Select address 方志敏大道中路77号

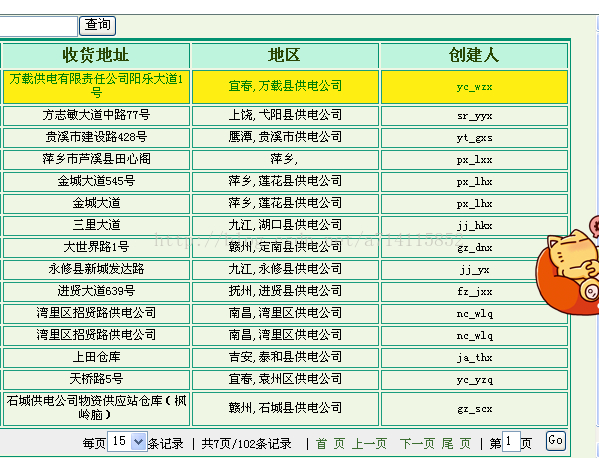(96, 116)
